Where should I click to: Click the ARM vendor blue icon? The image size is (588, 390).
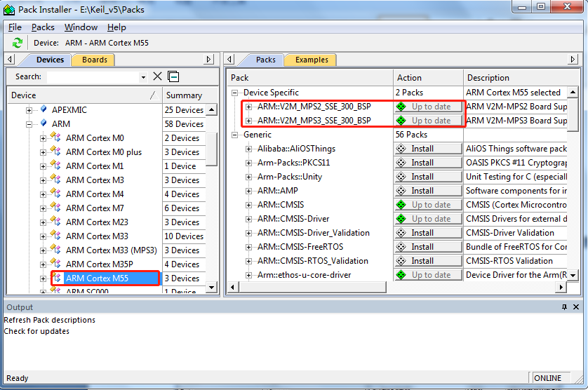44,123
